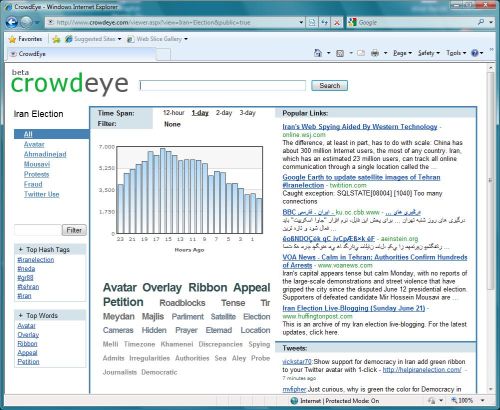500x410 pixels.
Task: Select the Mousavi category link
Action: pos(37,164)
